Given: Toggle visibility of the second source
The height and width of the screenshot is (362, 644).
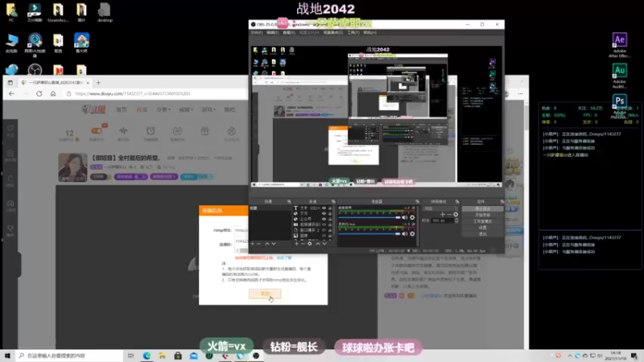Looking at the screenshot, I should [324, 213].
